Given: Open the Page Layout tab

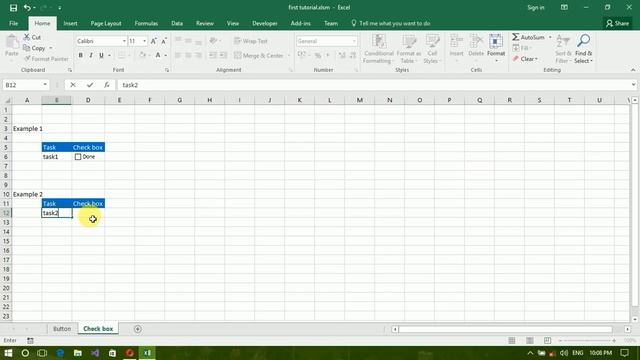Looking at the screenshot, I should click(106, 23).
